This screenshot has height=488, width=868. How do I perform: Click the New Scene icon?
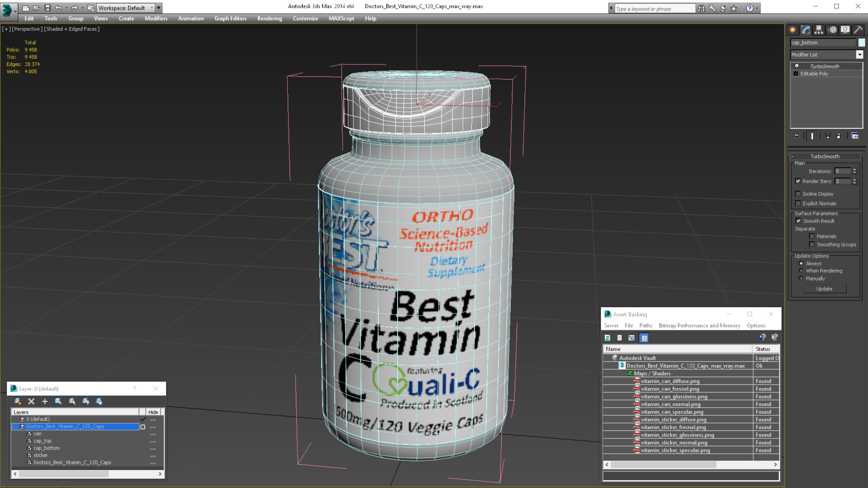26,8
